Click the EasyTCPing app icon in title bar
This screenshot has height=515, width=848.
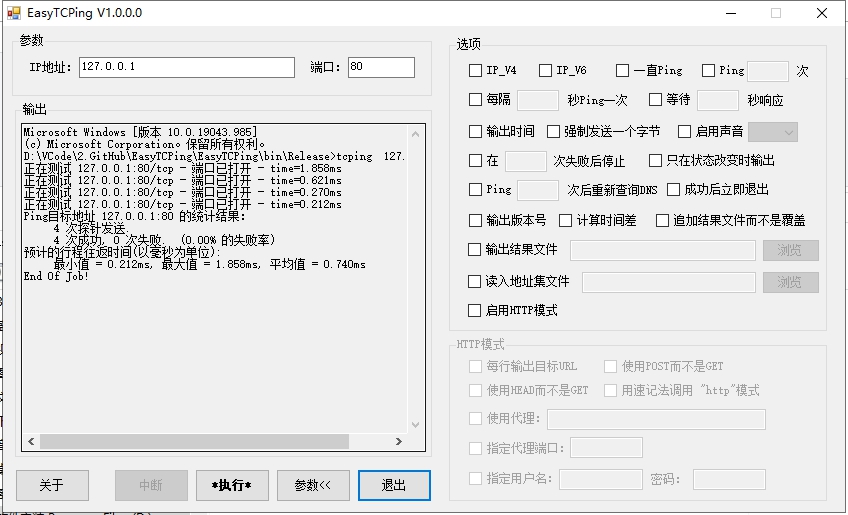14,12
